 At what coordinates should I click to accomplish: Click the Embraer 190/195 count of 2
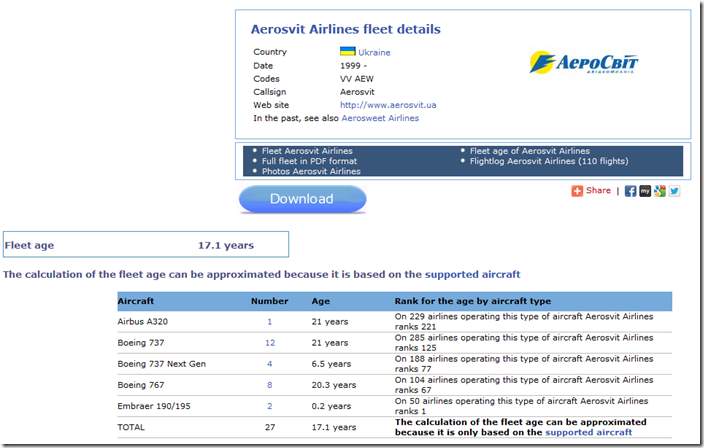point(270,406)
